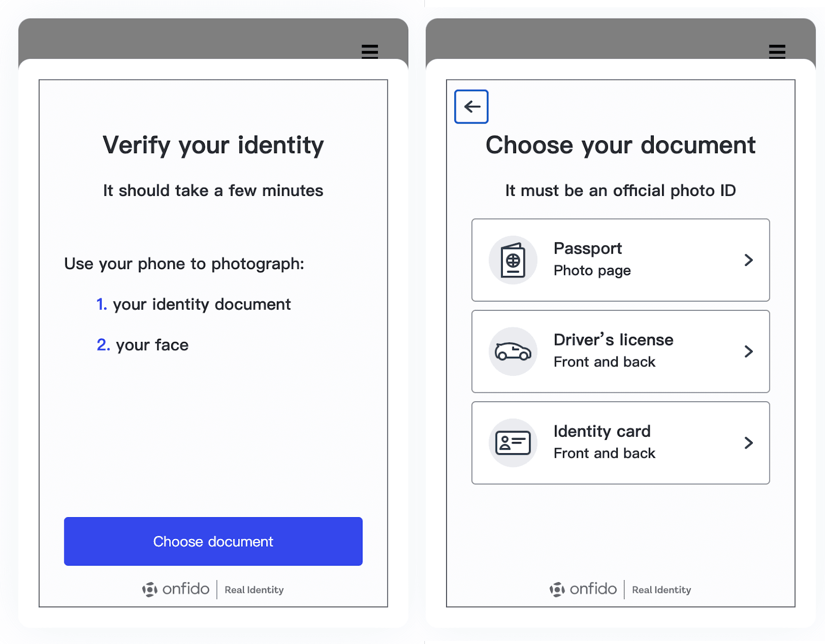
Task: Select the Passport title text
Action: [x=588, y=249]
